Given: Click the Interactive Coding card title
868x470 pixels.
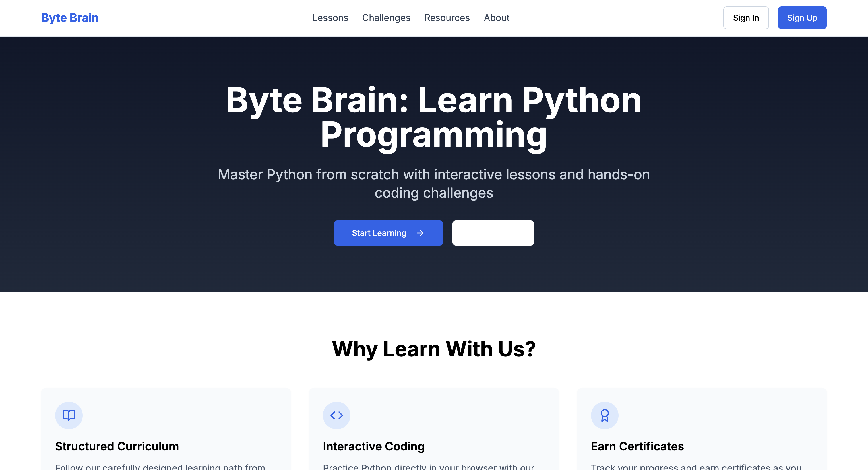Looking at the screenshot, I should [x=373, y=446].
